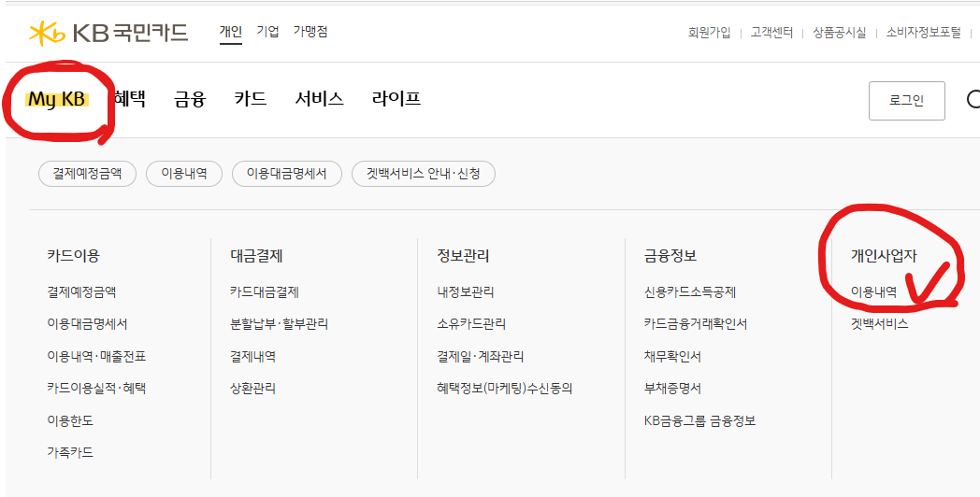Click the KB국민카드 logo
This screenshot has height=497, width=980.
[x=108, y=33]
